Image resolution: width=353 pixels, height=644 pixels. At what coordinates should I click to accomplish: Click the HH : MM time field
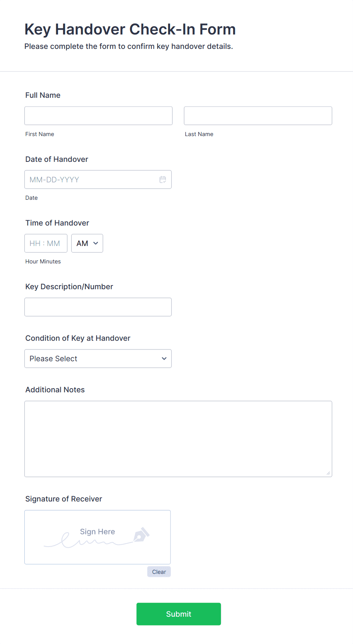coord(46,243)
